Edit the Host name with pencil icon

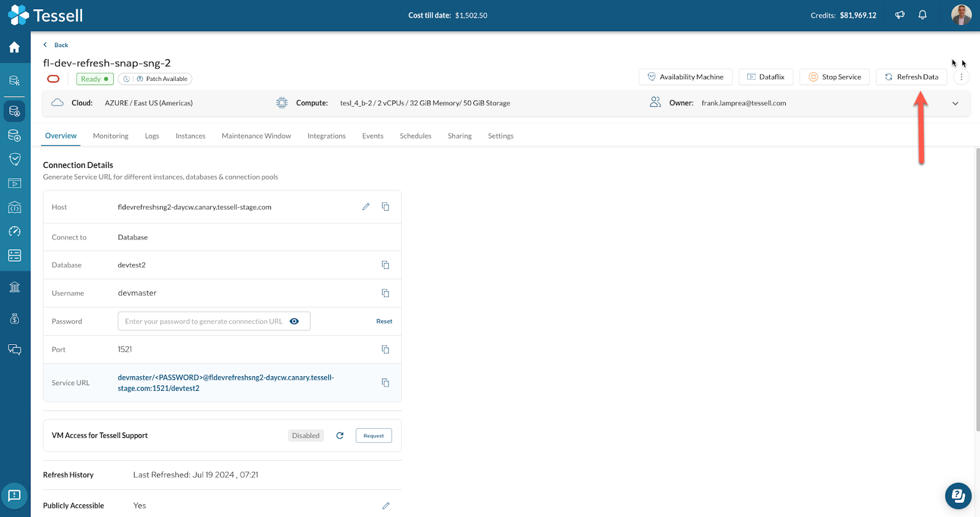pyautogui.click(x=366, y=207)
